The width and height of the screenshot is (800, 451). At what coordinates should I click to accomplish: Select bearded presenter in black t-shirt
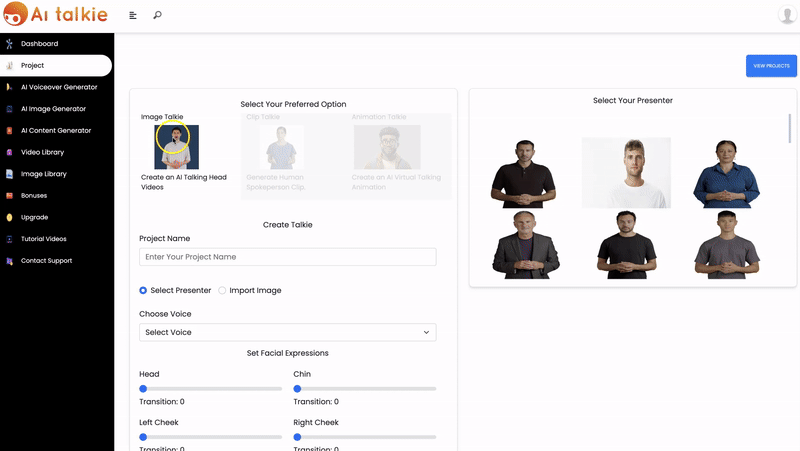[x=627, y=245]
